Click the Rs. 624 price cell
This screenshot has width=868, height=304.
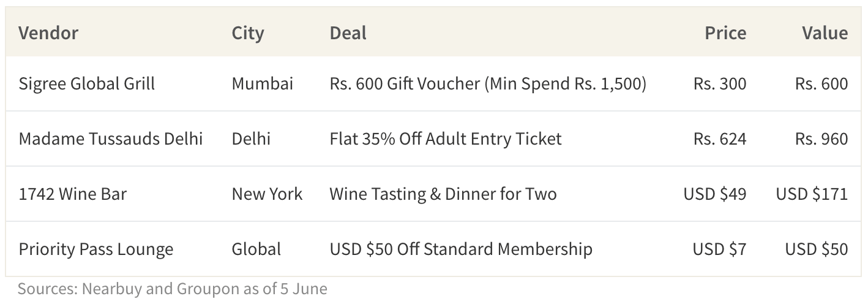point(720,139)
